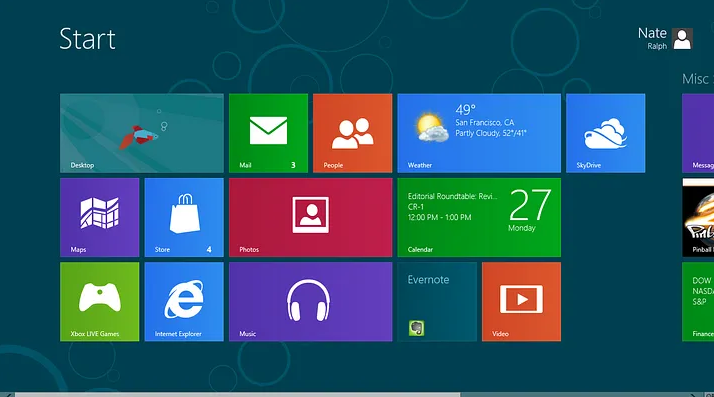Open the Maps tile
This screenshot has height=397, width=714.
tap(100, 217)
